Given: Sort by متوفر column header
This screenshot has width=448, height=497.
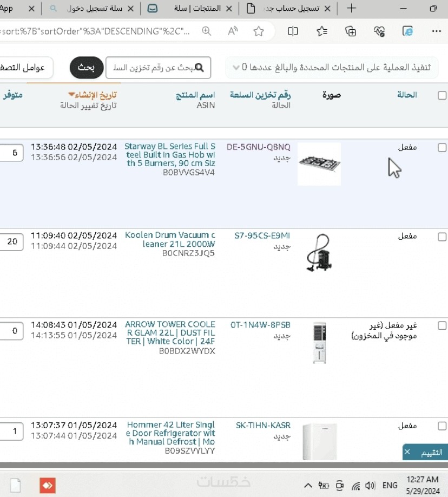Looking at the screenshot, I should pos(12,95).
